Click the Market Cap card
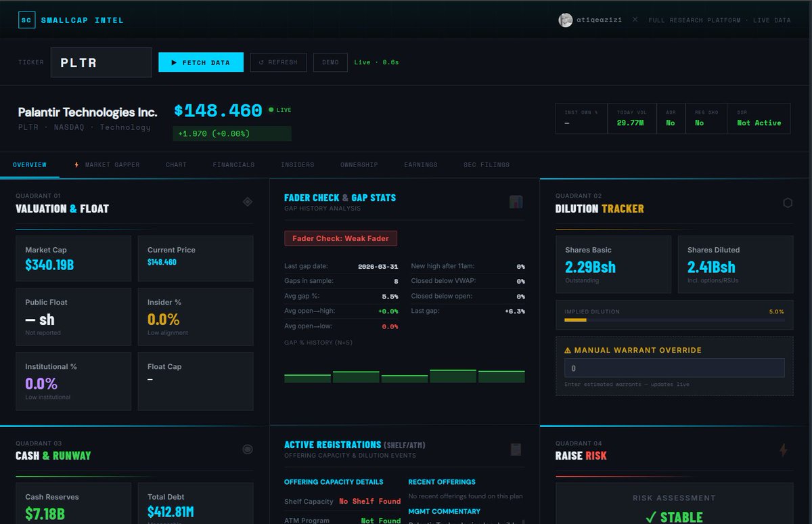812x524 pixels. click(x=74, y=259)
